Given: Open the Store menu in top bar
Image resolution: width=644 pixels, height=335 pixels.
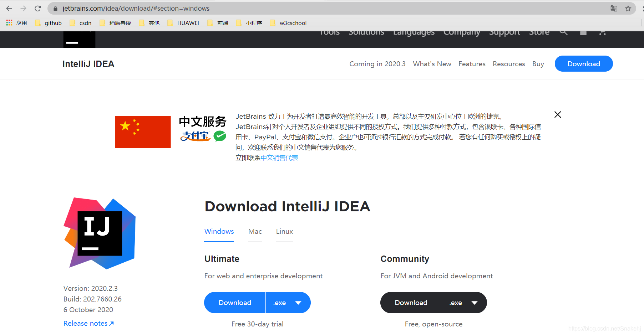Looking at the screenshot, I should 539,33.
